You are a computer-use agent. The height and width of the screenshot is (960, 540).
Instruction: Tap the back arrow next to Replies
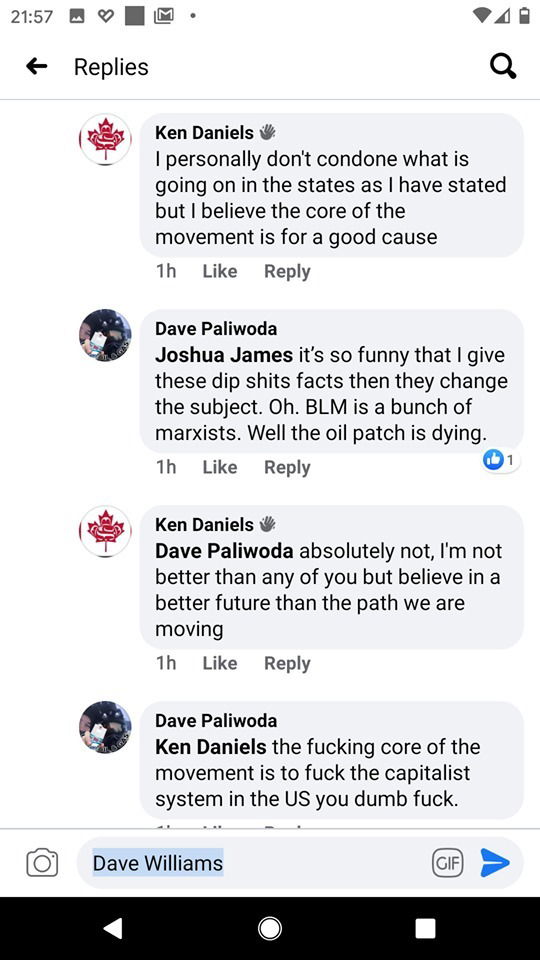point(37,66)
